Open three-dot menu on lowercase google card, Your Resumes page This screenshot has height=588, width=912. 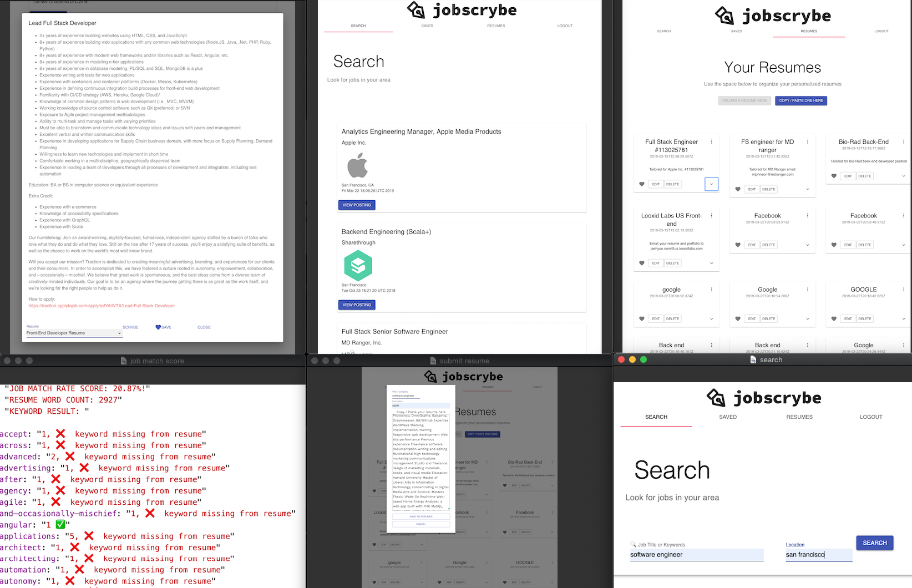(712, 290)
